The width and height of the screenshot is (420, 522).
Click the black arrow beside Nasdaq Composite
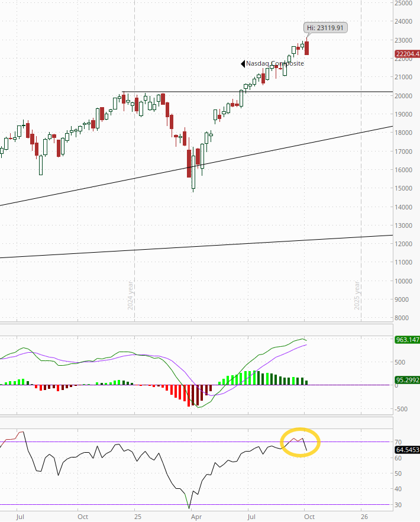(x=243, y=63)
